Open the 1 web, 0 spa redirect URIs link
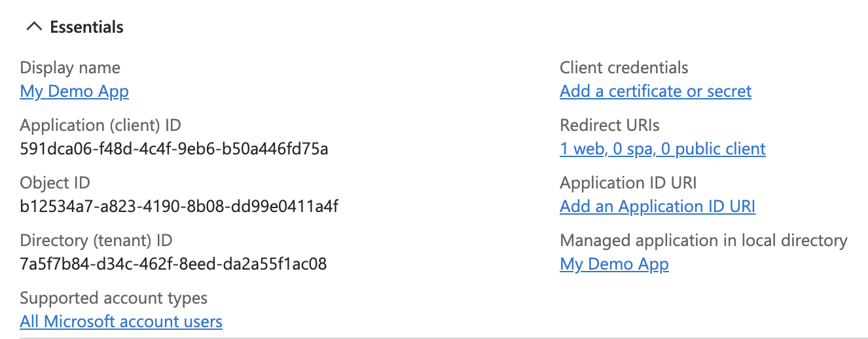868x339 pixels. pos(662,149)
